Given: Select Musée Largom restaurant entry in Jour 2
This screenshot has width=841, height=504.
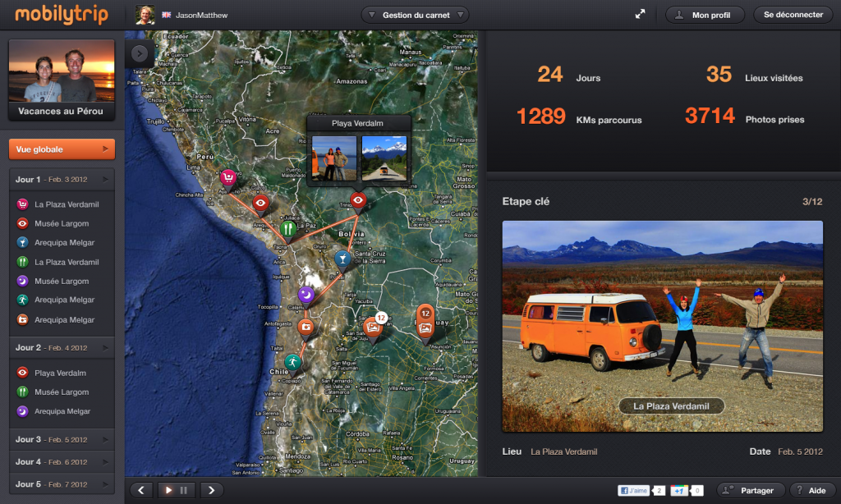Looking at the screenshot, I should [x=53, y=392].
